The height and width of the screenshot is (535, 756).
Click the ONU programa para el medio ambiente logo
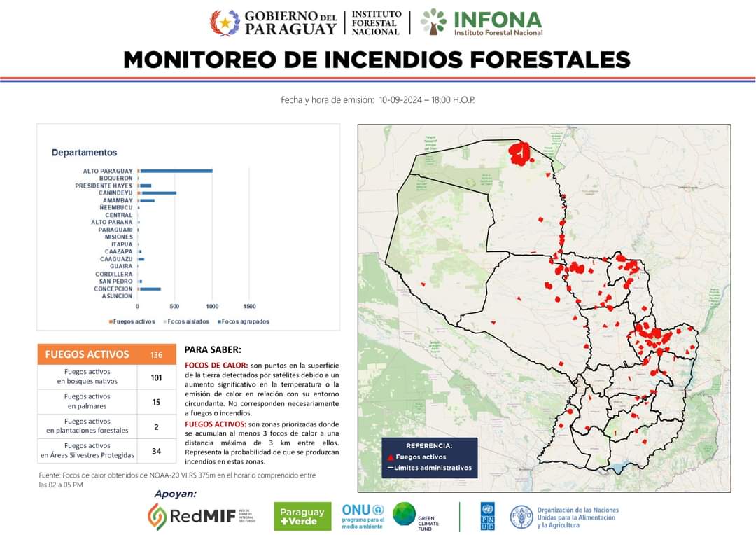tap(363, 517)
